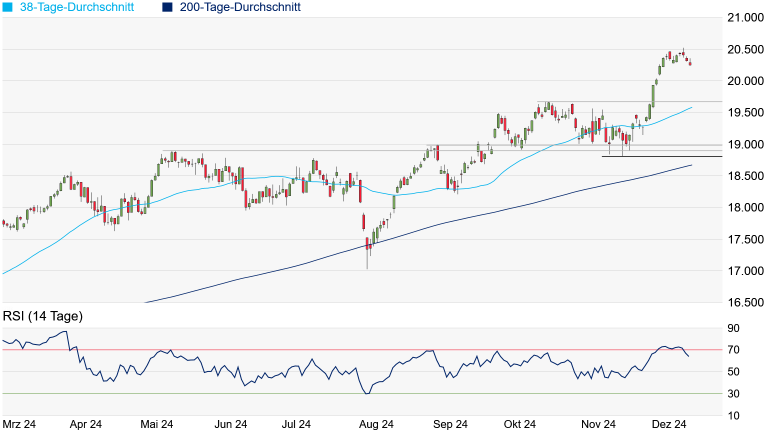Click the Dez 24 time axis label
The width and height of the screenshot is (765, 430).
coord(669,424)
